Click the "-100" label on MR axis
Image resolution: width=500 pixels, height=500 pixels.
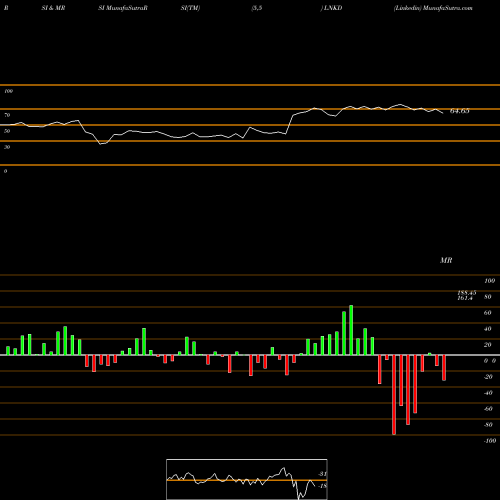coord(490,441)
